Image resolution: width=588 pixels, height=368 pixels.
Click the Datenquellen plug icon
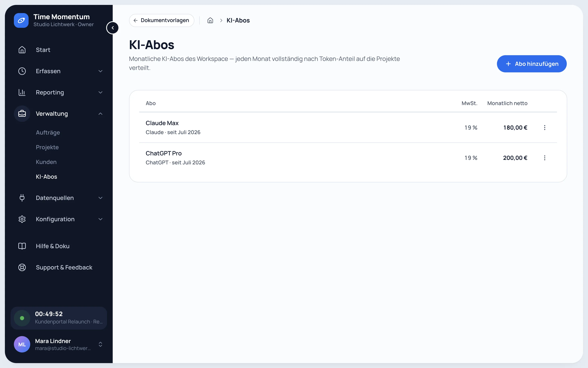pyautogui.click(x=22, y=198)
